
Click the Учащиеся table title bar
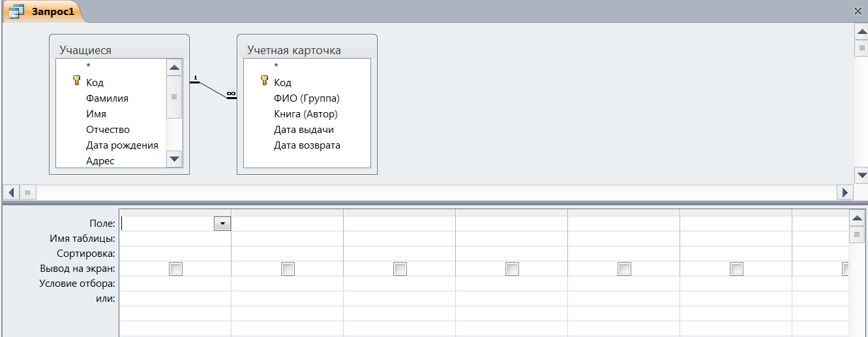click(119, 50)
